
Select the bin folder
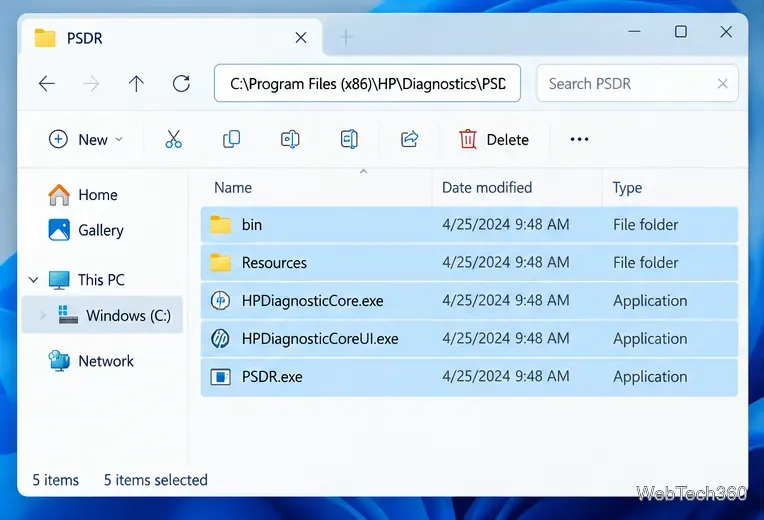point(469,225)
